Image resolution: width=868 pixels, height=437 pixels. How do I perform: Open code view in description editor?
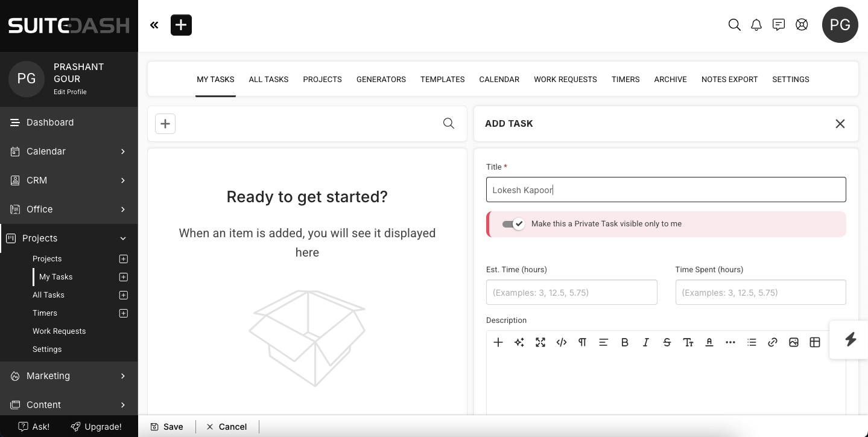point(562,342)
